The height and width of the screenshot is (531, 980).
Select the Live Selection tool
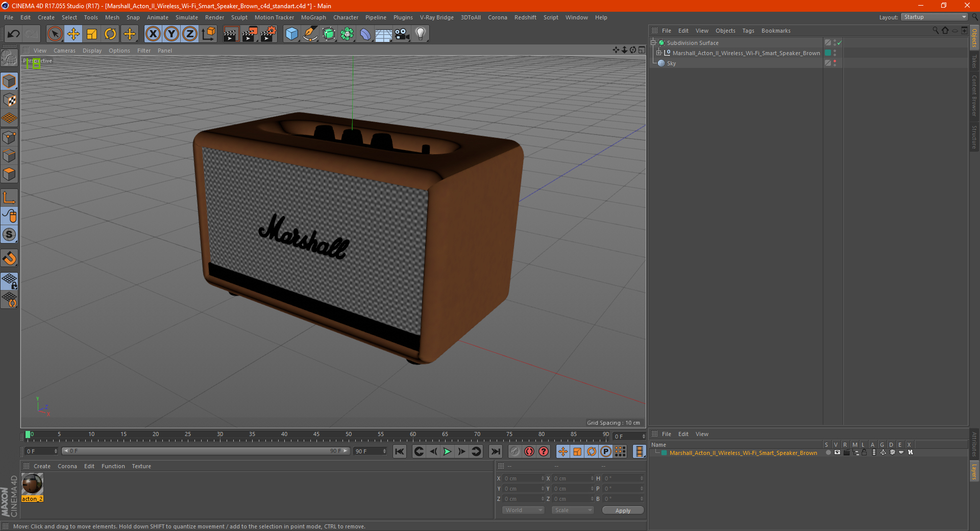click(55, 34)
